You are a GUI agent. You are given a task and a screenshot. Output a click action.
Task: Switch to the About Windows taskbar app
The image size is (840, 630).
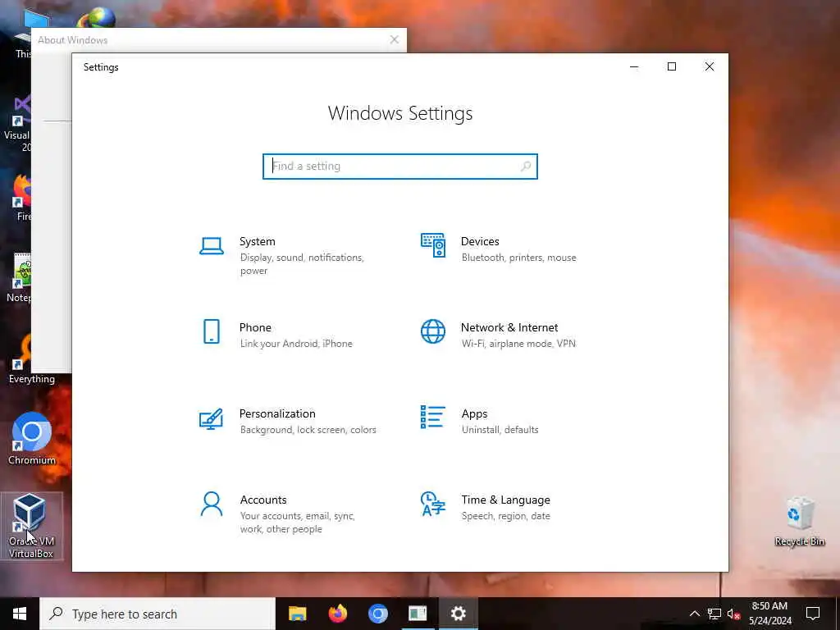click(418, 614)
